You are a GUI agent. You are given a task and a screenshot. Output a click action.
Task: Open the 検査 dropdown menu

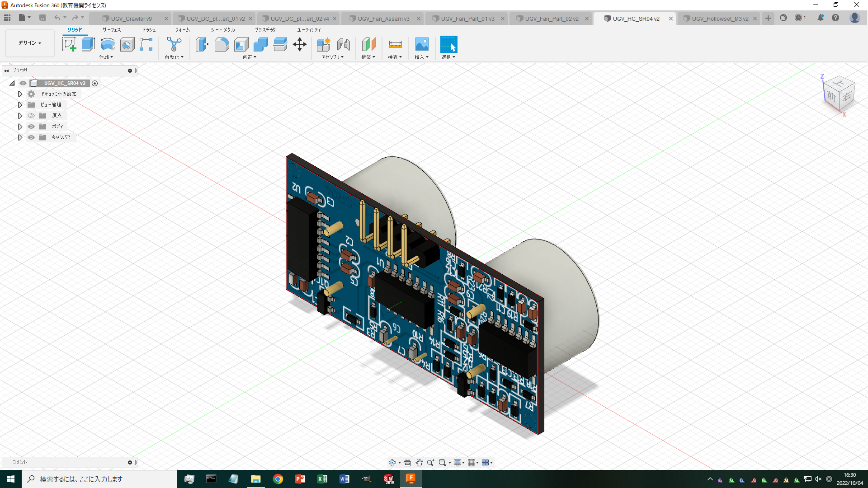pos(395,57)
